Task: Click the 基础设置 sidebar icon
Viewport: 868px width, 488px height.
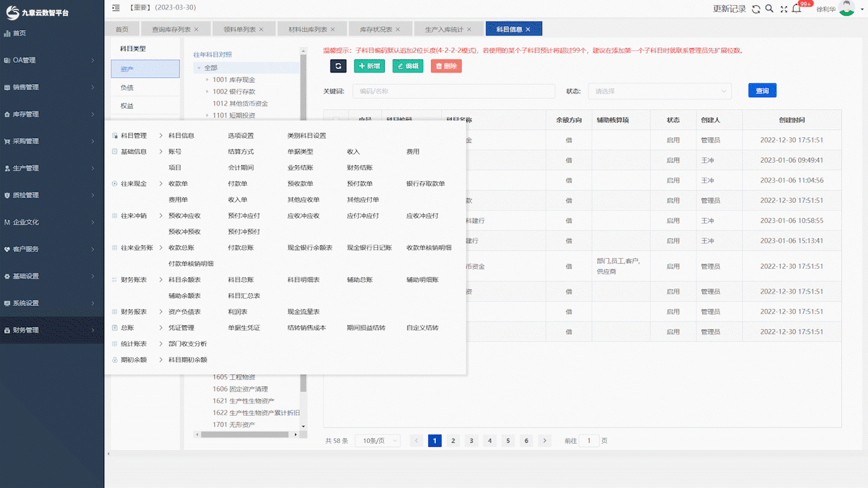Action: pyautogui.click(x=7, y=276)
